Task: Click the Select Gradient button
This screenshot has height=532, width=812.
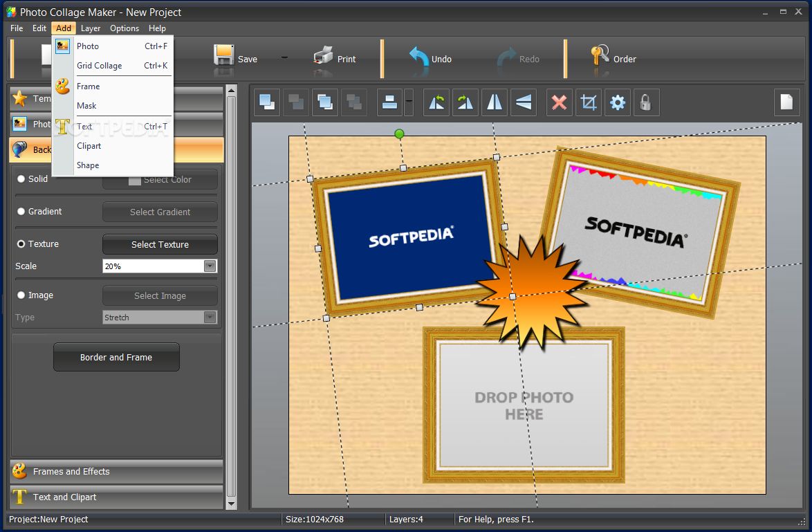Action: point(160,212)
